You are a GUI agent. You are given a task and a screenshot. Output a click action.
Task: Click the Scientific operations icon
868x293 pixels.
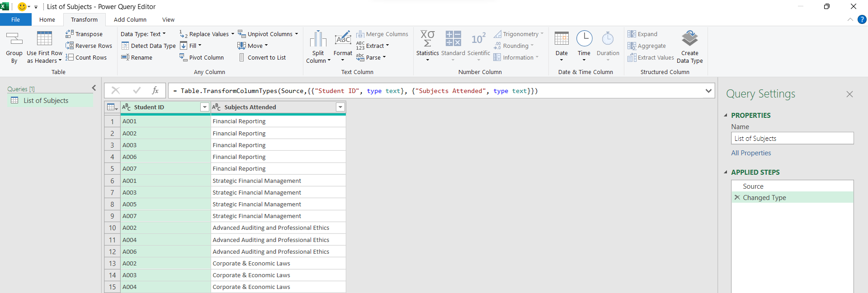(x=478, y=39)
